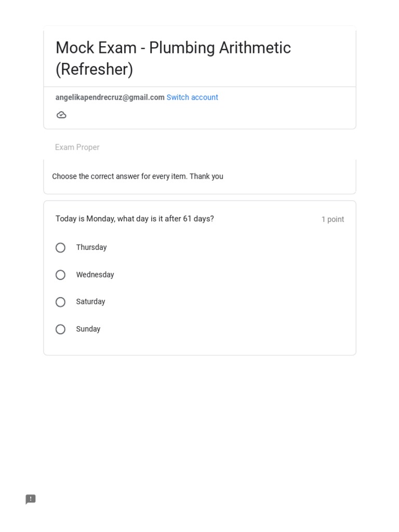Click the Saturday answer label text
The height and width of the screenshot is (532, 399).
pyautogui.click(x=90, y=302)
